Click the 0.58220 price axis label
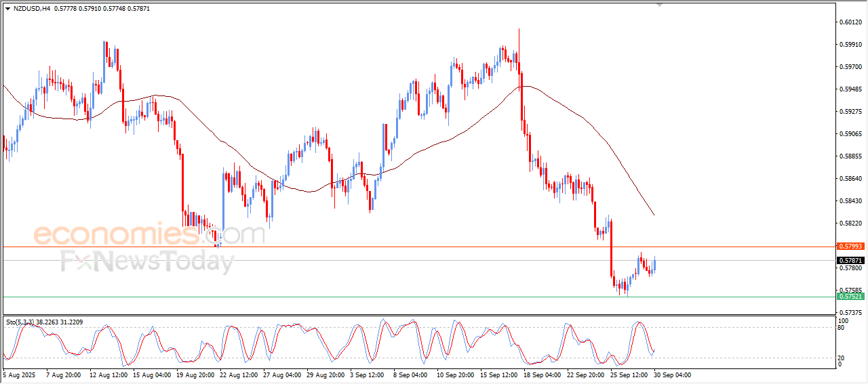The width and height of the screenshot is (868, 384). tap(850, 223)
